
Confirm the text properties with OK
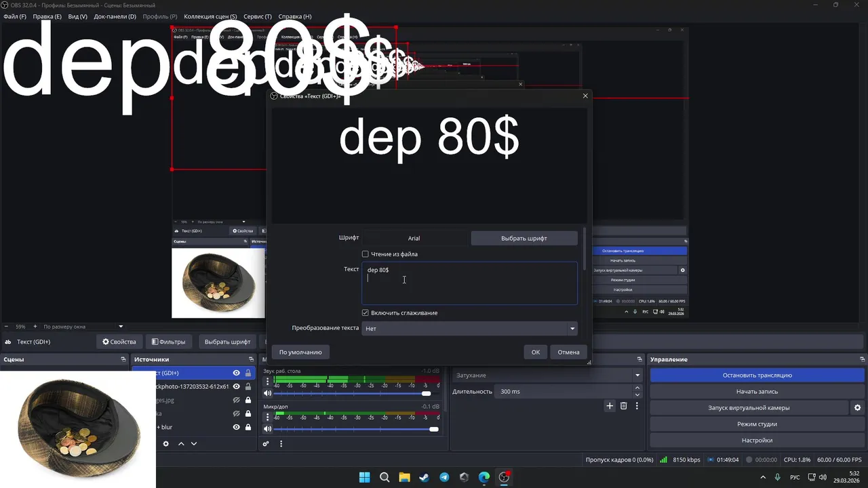click(x=536, y=352)
